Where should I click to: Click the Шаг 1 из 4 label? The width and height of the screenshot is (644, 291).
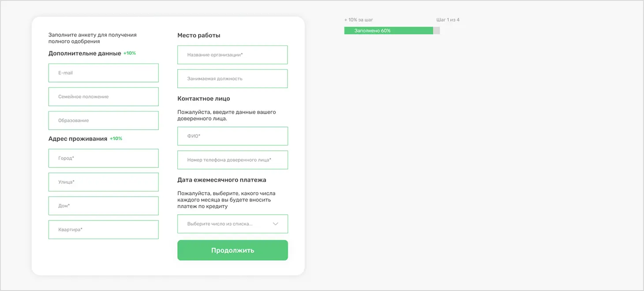(448, 20)
